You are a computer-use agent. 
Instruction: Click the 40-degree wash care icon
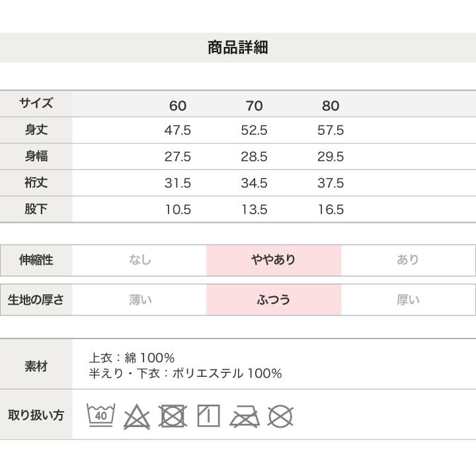coord(100,416)
